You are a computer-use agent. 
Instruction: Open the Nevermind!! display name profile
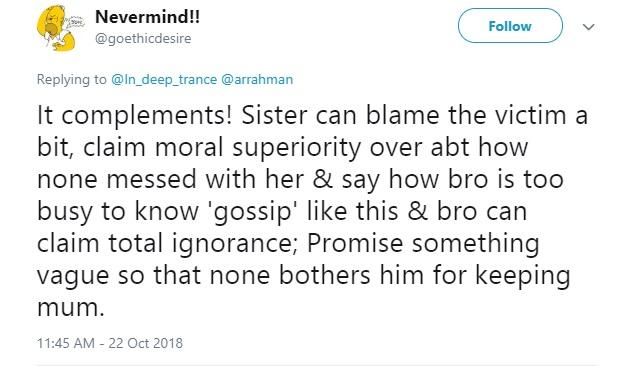tap(147, 17)
